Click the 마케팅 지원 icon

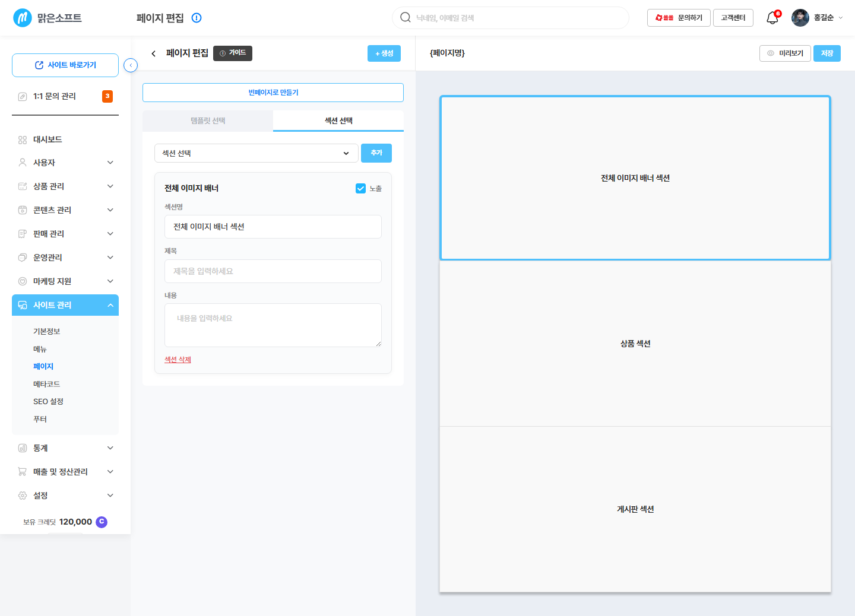click(x=23, y=281)
